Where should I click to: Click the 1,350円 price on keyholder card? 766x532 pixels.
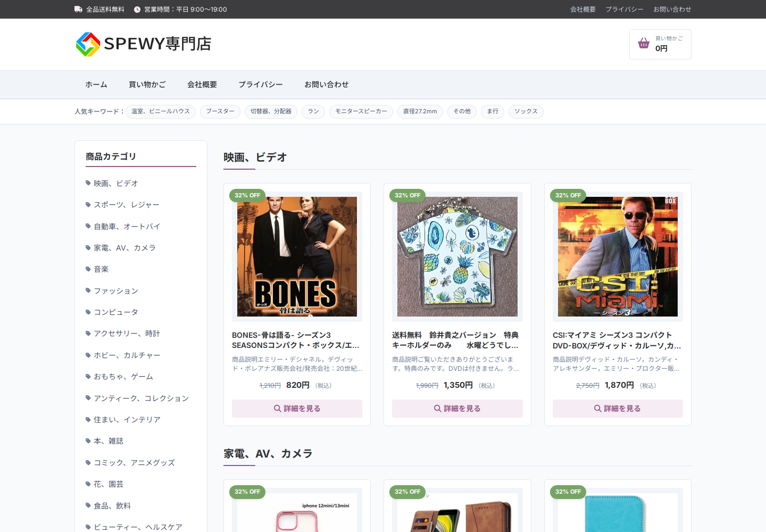pos(458,385)
